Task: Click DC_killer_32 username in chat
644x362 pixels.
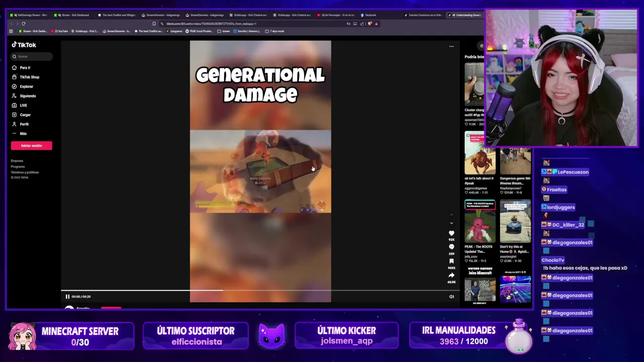Action: pyautogui.click(x=568, y=225)
